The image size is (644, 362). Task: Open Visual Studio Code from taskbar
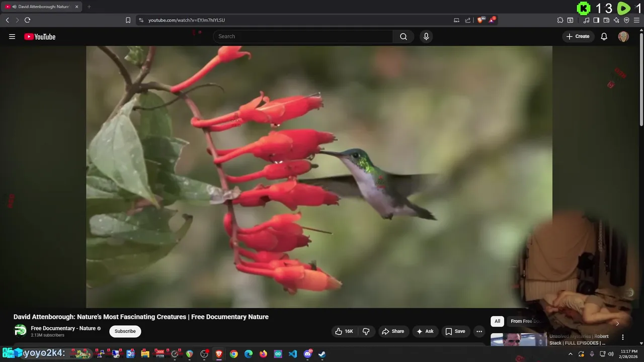[293, 354]
